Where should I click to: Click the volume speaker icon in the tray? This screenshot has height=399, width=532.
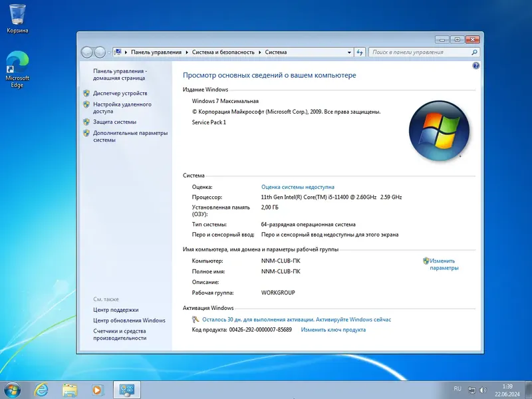[x=482, y=391]
